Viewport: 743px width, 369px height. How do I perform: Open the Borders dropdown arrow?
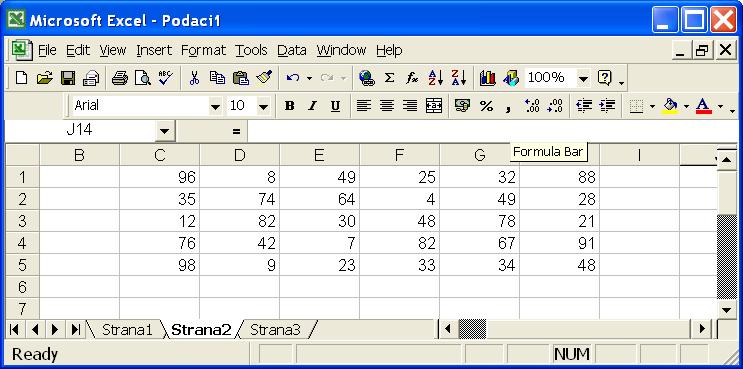tap(652, 107)
